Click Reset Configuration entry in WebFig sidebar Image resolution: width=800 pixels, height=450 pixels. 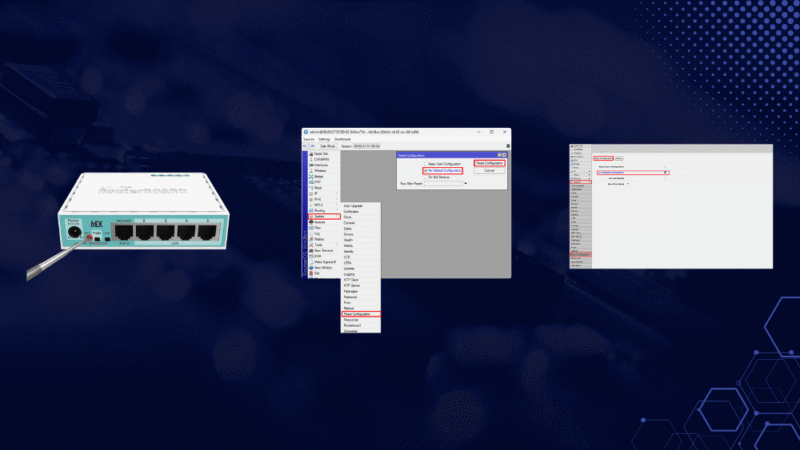point(581,255)
